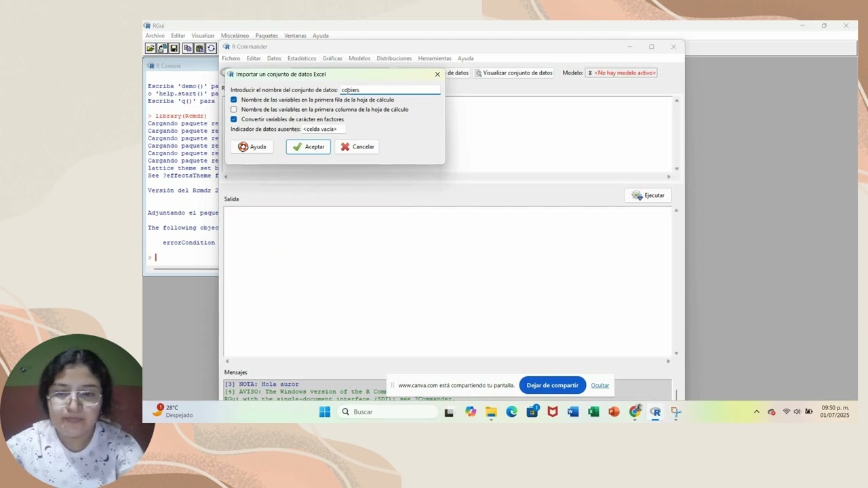Viewport: 868px width, 488px height.
Task: Open weather widget showing 28°C
Action: click(173, 411)
